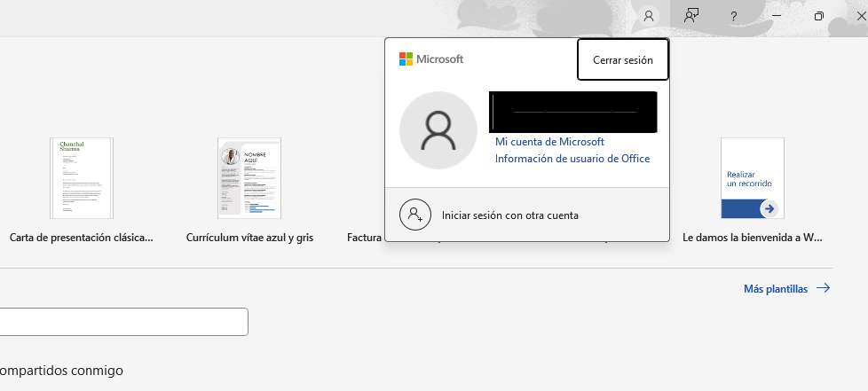Open Carta de presentación clásica template thumbnail
The image size is (868, 391).
pos(82,178)
